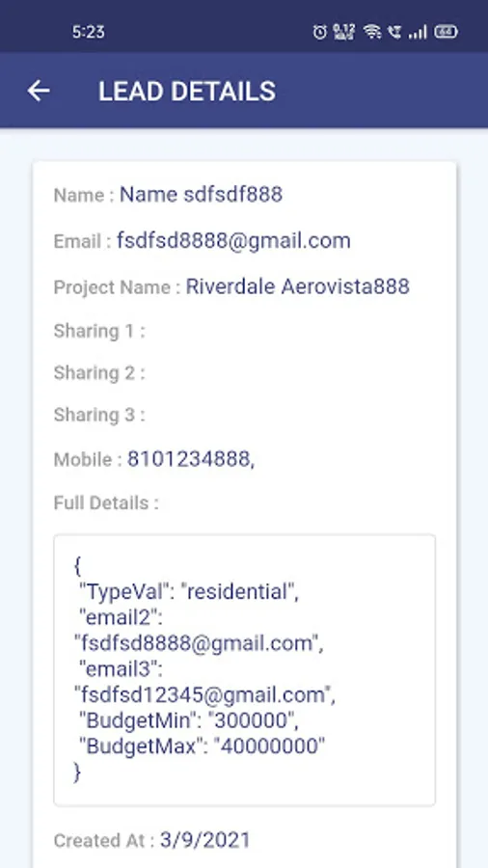Tap the 5:23 clock in the status bar

[x=88, y=32]
